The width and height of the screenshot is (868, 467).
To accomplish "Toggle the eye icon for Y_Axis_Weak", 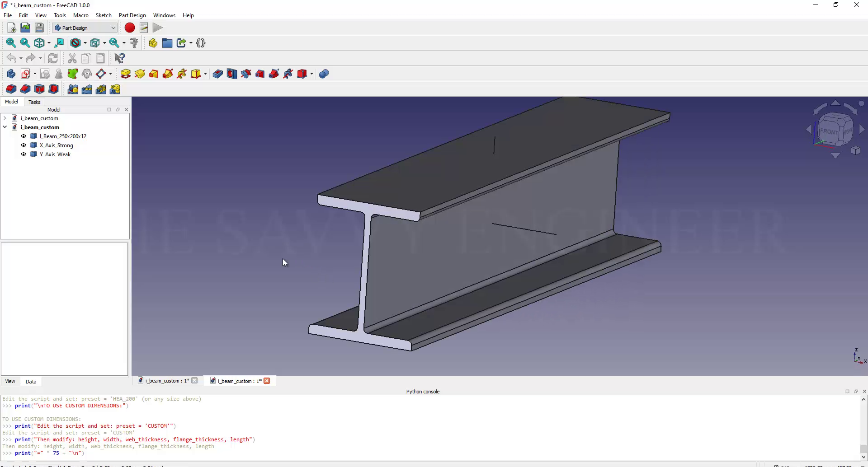I will (24, 154).
